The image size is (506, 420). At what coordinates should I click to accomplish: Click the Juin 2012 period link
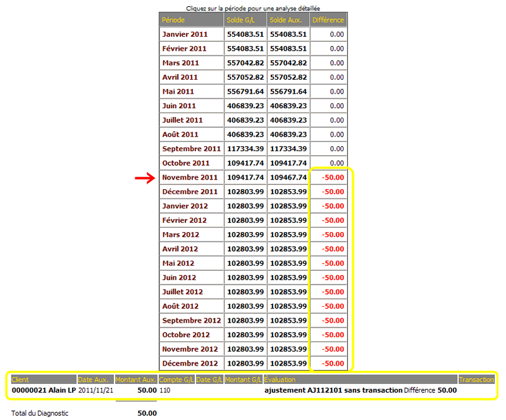click(179, 277)
